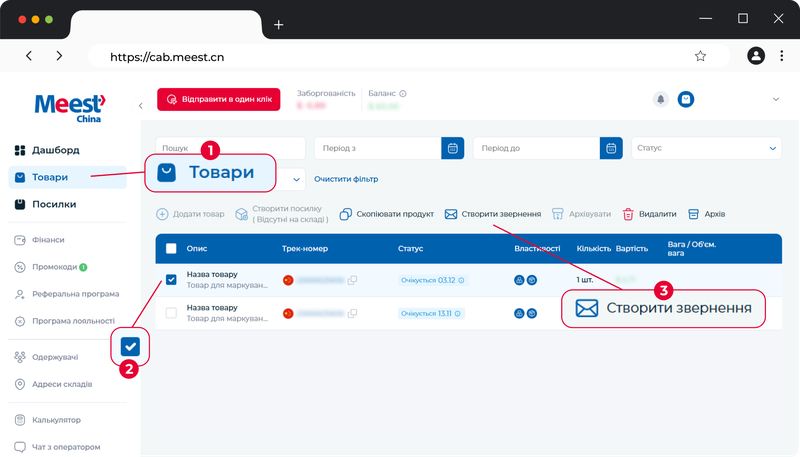The width and height of the screenshot is (800, 457).
Task: Click the 'Архів' box icon
Action: coord(693,214)
